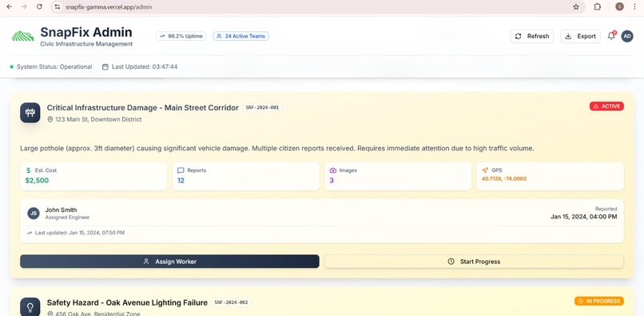
Task: Click the Critical Infrastructure Damage title
Action: pyautogui.click(x=142, y=108)
